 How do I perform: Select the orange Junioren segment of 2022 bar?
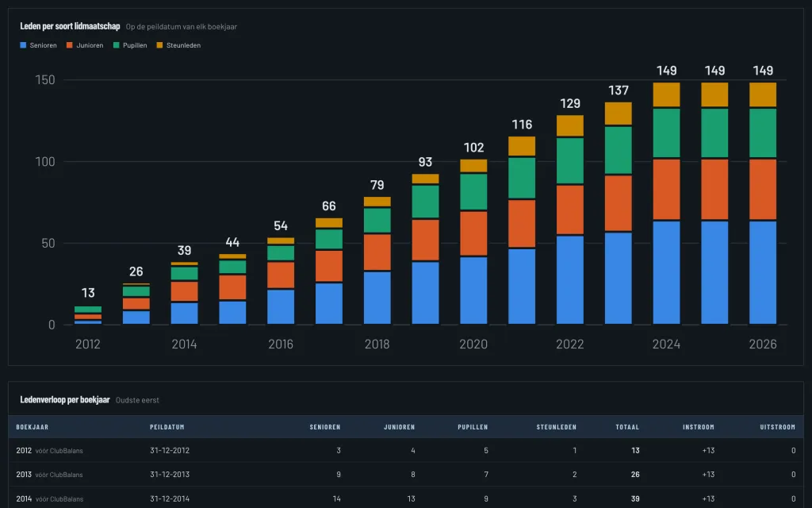569,210
